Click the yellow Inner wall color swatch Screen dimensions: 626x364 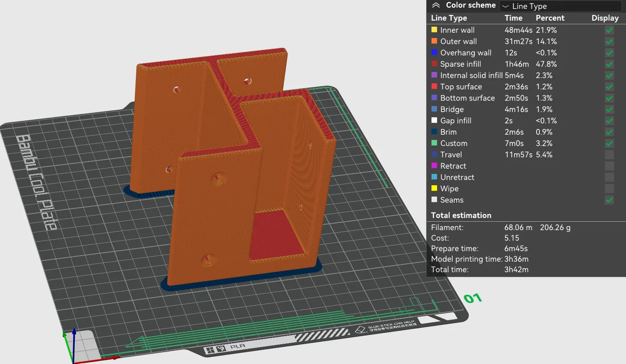point(434,30)
